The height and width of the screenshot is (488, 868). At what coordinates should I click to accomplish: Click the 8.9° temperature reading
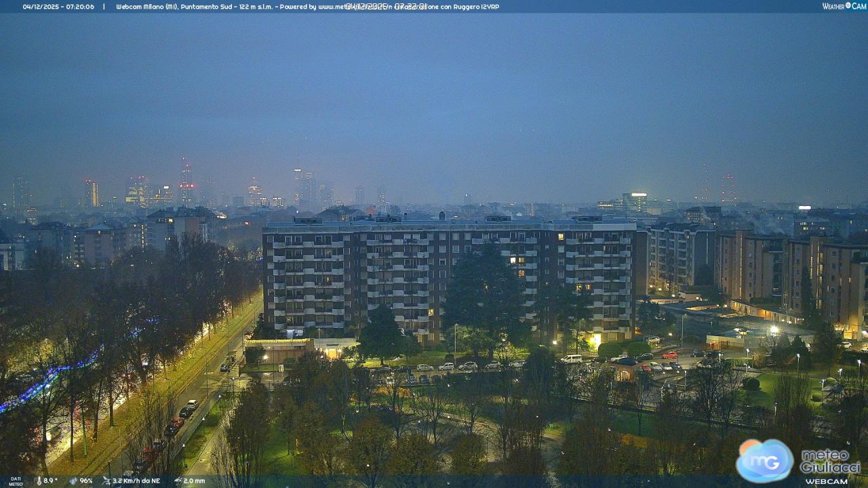pos(51,481)
